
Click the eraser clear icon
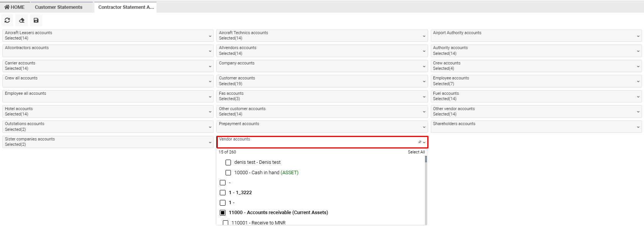[22, 20]
